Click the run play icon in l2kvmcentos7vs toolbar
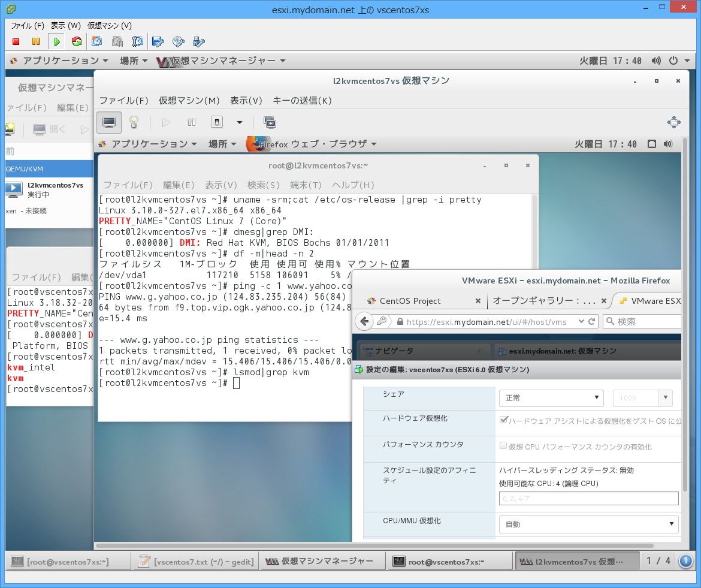Image resolution: width=701 pixels, height=588 pixels. (x=167, y=122)
